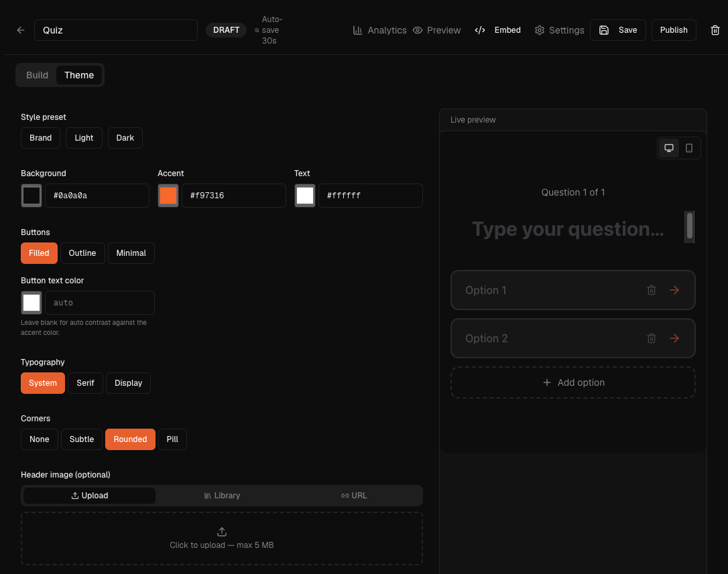Viewport: 728px width, 574px height.
Task: Select the Filled button style
Action: pos(39,253)
